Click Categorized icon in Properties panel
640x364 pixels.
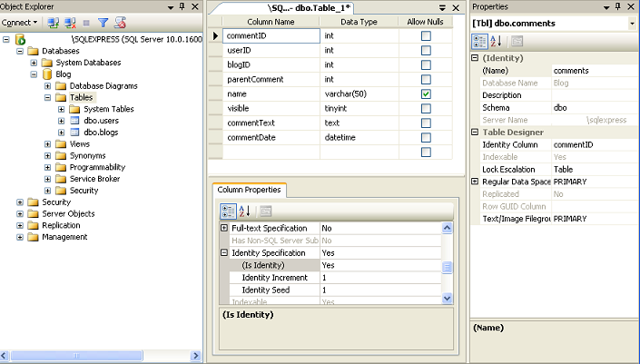[479, 41]
